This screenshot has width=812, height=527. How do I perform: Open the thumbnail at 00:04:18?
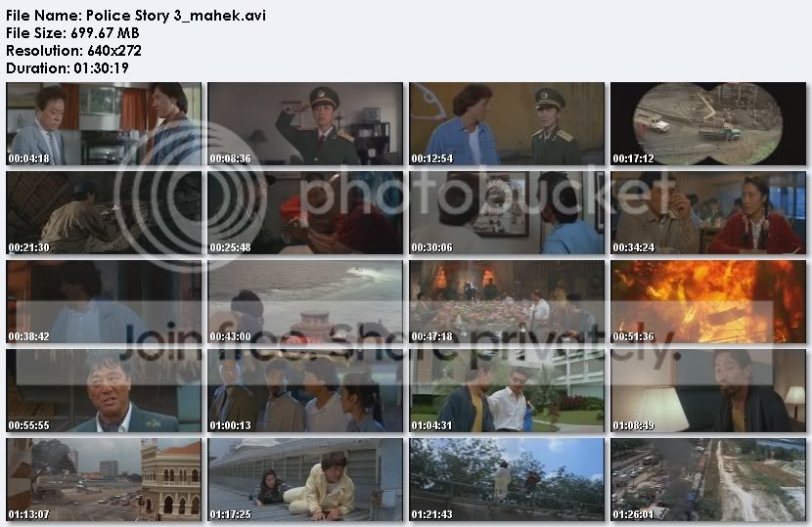[104, 124]
